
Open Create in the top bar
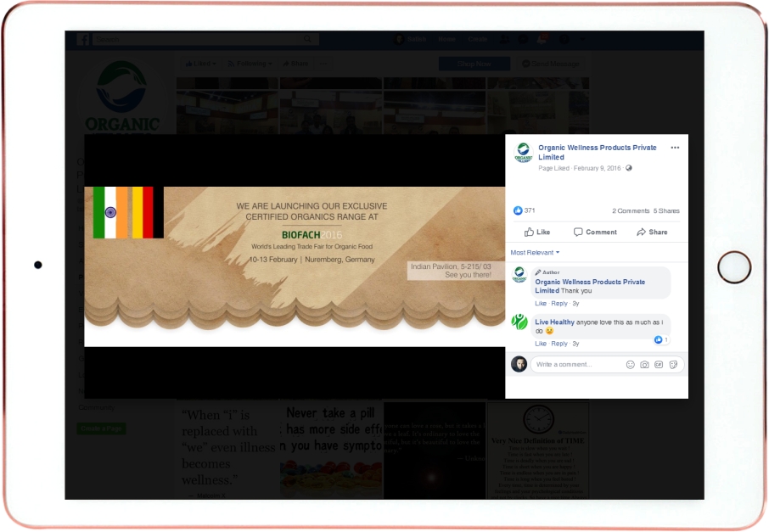coord(478,39)
